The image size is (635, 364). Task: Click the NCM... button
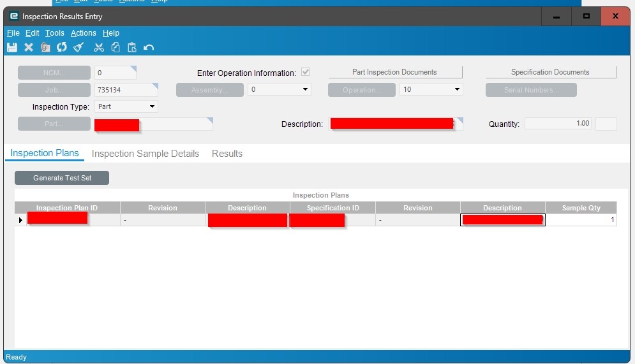coord(54,73)
